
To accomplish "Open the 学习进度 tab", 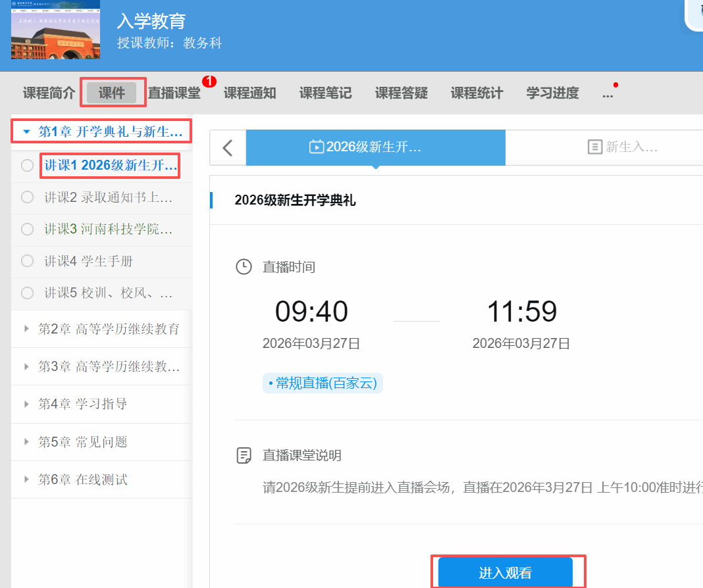I will point(552,93).
